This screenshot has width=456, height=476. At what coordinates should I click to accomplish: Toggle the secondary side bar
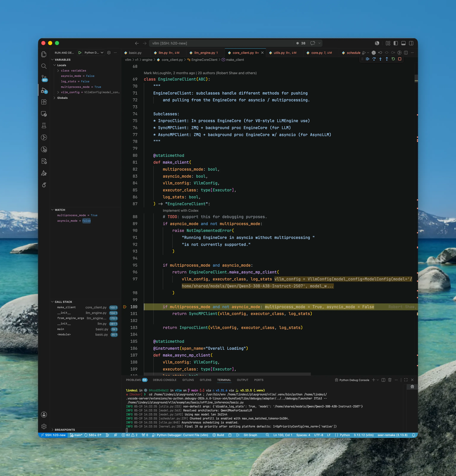pyautogui.click(x=411, y=43)
